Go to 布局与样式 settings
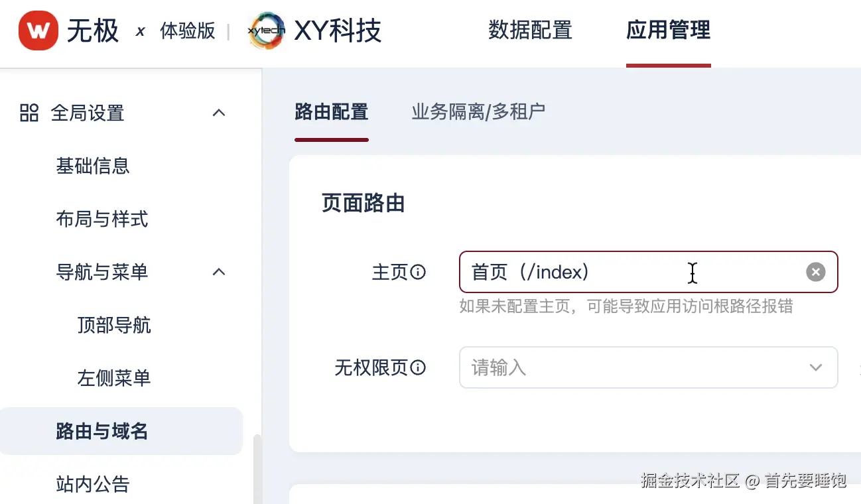 [102, 219]
